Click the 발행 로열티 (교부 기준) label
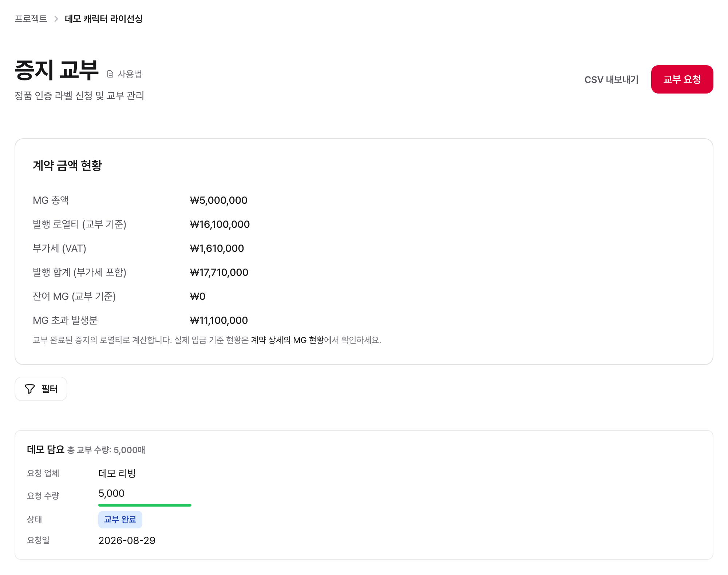The image size is (728, 575). pyautogui.click(x=79, y=224)
